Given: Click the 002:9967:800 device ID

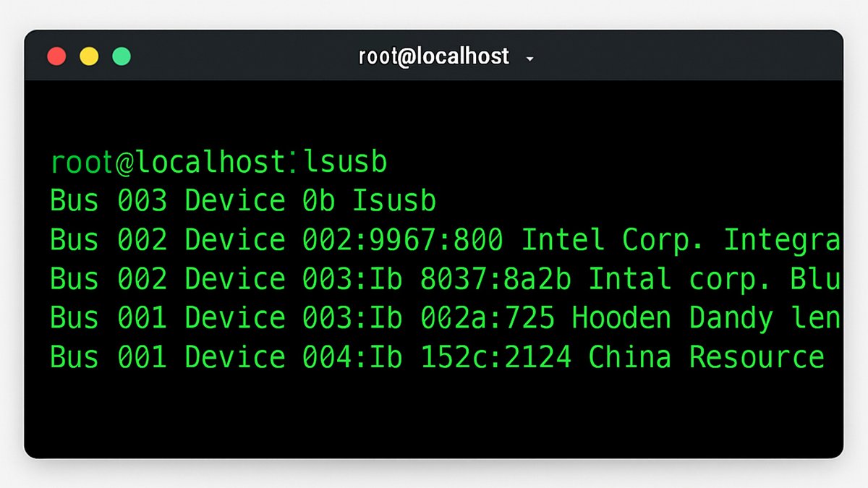Looking at the screenshot, I should click(403, 240).
